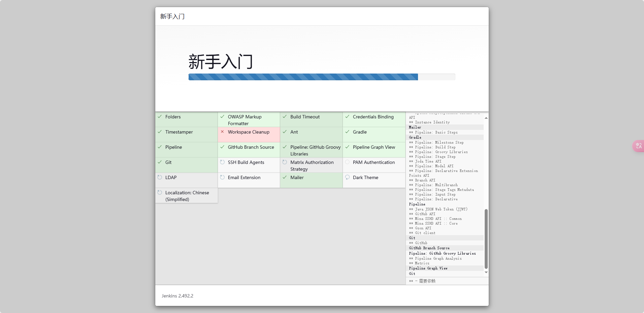Screen dimensions: 644x313
Task: Click the checkmark icon beside Build Timeout
Action: point(285,117)
